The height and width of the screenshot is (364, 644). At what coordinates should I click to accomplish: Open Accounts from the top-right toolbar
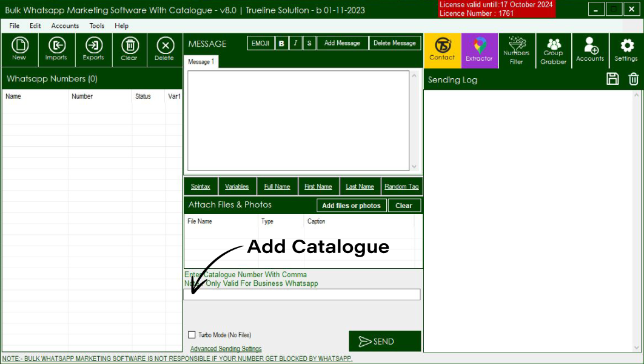(x=590, y=50)
